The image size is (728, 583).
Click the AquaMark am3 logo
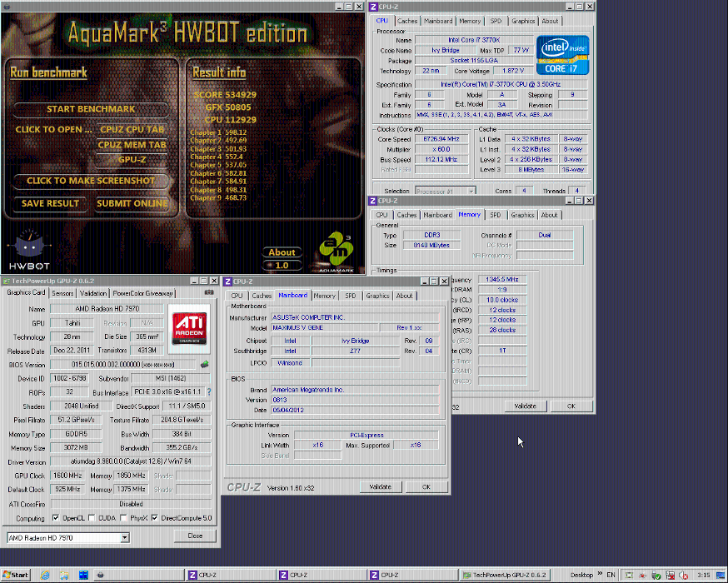tap(337, 252)
